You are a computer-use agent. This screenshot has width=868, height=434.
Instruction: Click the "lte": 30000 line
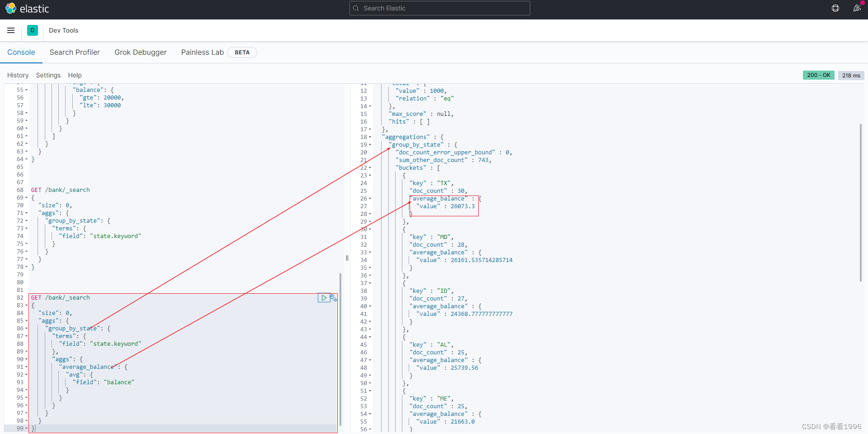[100, 105]
